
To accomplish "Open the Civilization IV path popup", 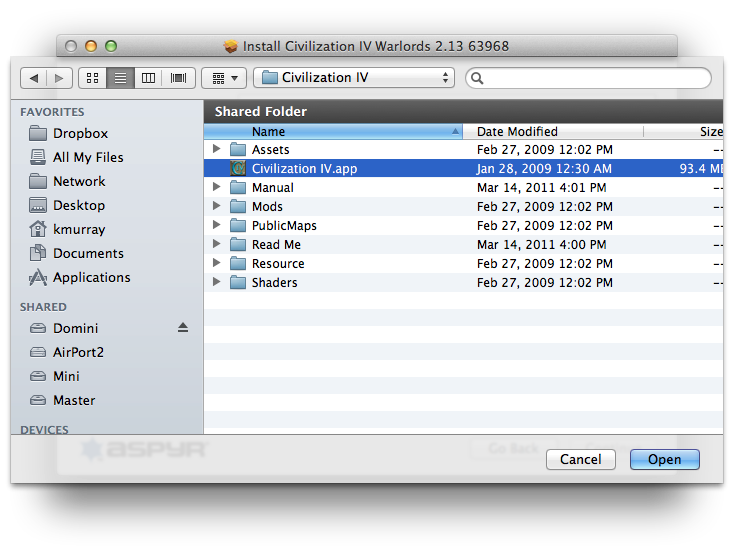I will [x=354, y=78].
